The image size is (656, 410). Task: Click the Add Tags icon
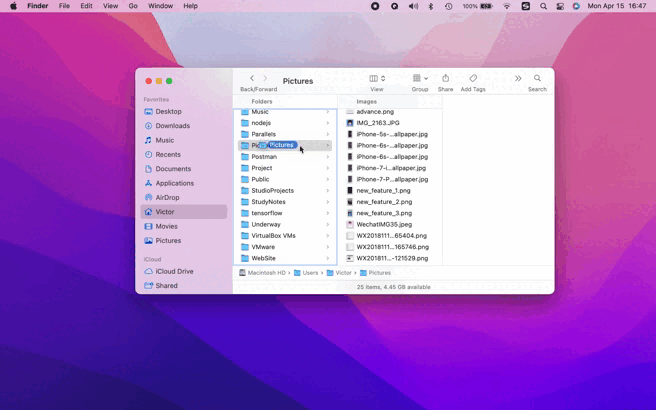coord(473,78)
